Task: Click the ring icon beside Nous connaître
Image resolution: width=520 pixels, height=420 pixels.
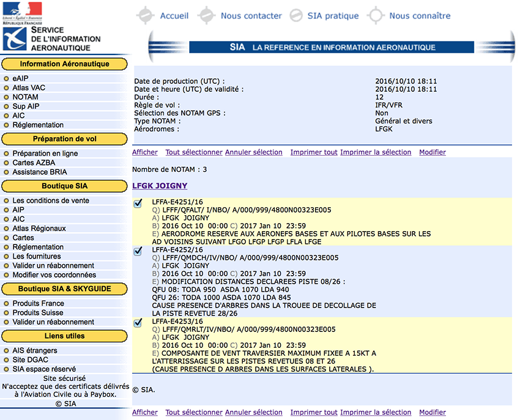Action: click(376, 15)
